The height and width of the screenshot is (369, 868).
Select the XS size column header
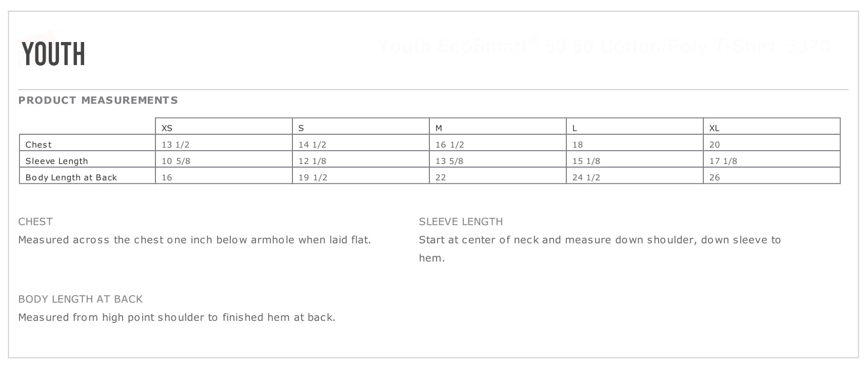[x=167, y=128]
